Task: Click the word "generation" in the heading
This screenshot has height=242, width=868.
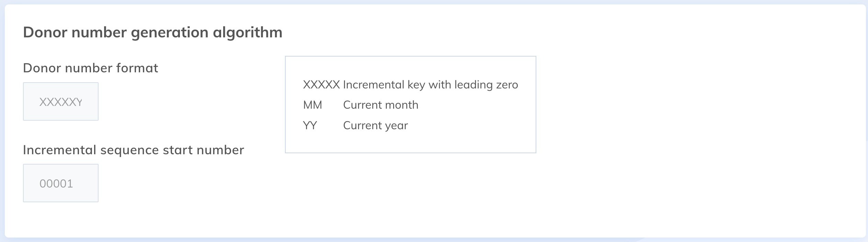Action: [x=170, y=32]
